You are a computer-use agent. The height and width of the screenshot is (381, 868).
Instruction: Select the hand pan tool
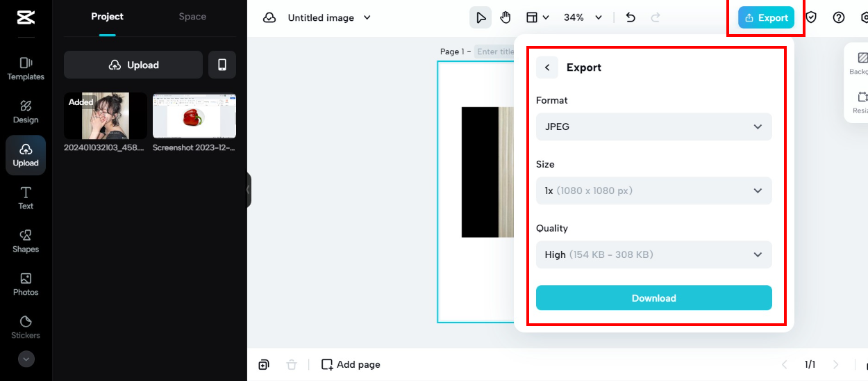pyautogui.click(x=506, y=17)
